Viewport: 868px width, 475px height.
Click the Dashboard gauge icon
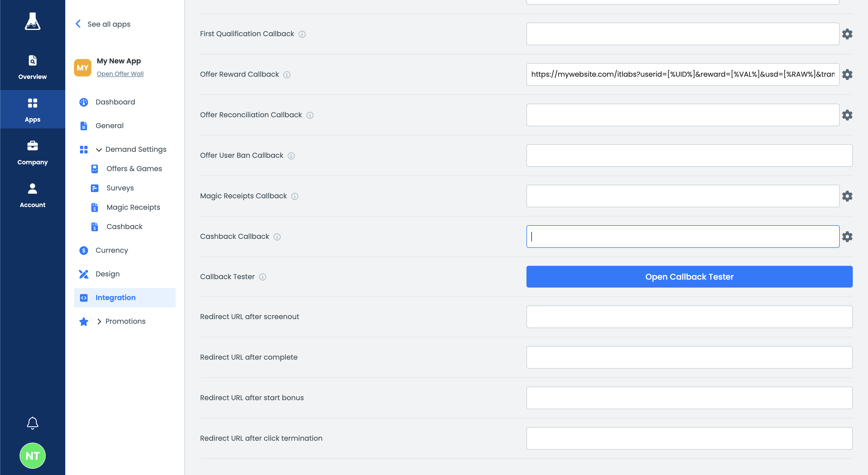(83, 102)
